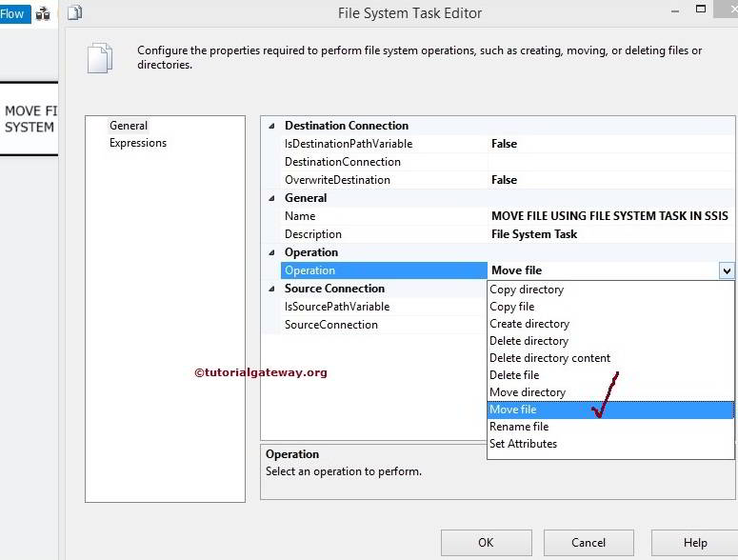The image size is (738, 560).
Task: Select the highlighted Operation property row
Action: click(x=384, y=270)
